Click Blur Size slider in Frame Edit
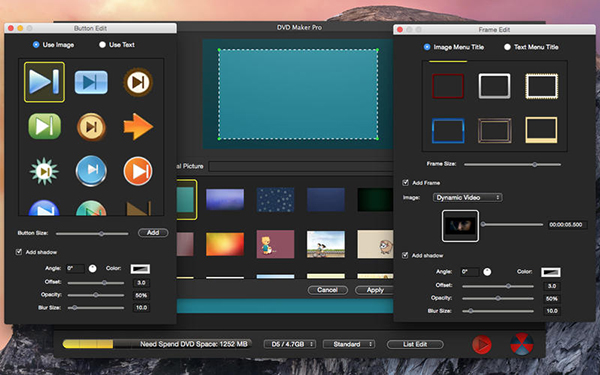This screenshot has height=375, width=600. pyautogui.click(x=498, y=311)
